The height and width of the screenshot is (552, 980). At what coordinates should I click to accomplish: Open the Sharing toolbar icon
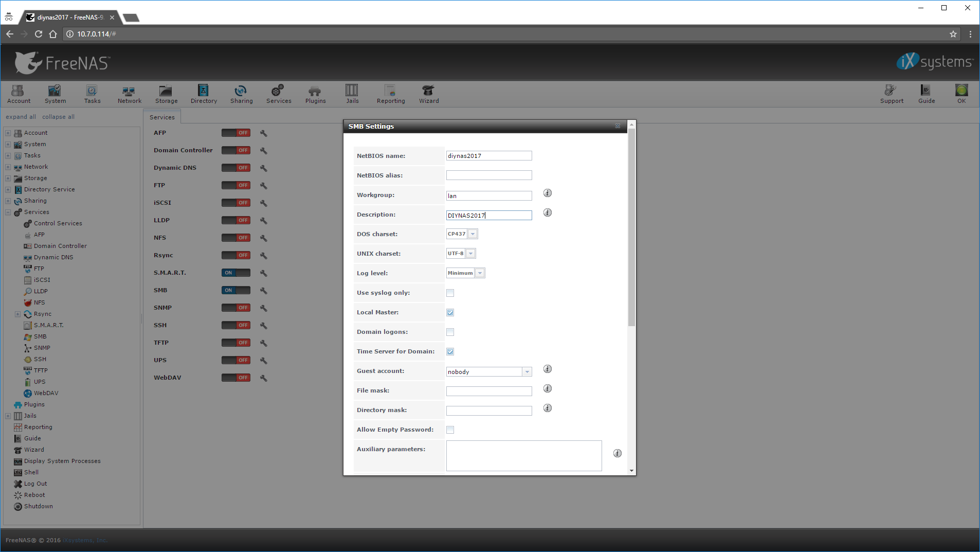click(241, 94)
